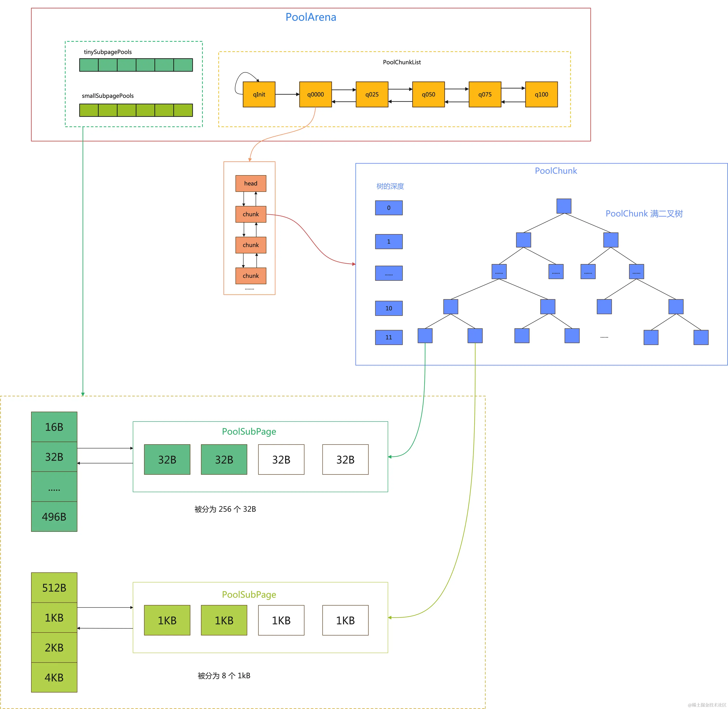Click the PoolArena title text
Viewport: 728px width, 709px height.
pyautogui.click(x=310, y=17)
